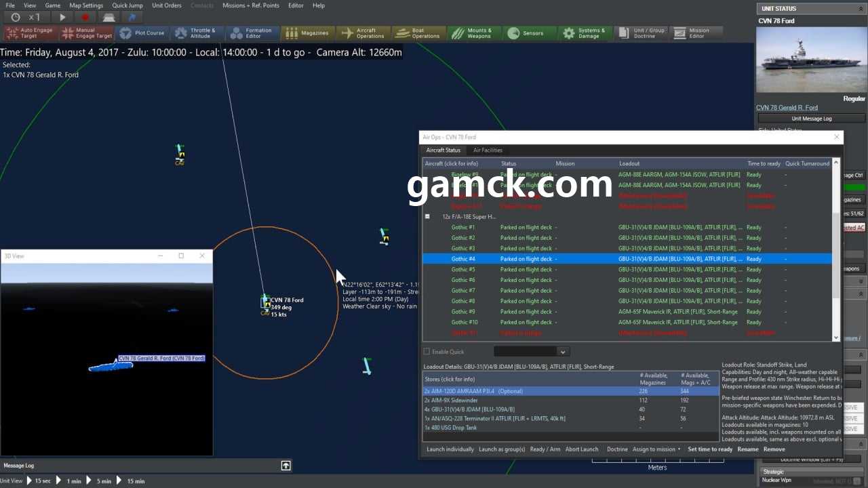Select aircraft Gothic #9 row

click(627, 312)
